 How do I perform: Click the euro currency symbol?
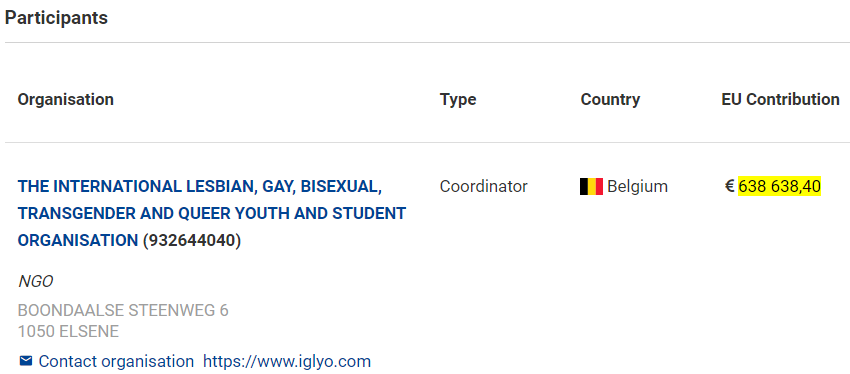730,186
